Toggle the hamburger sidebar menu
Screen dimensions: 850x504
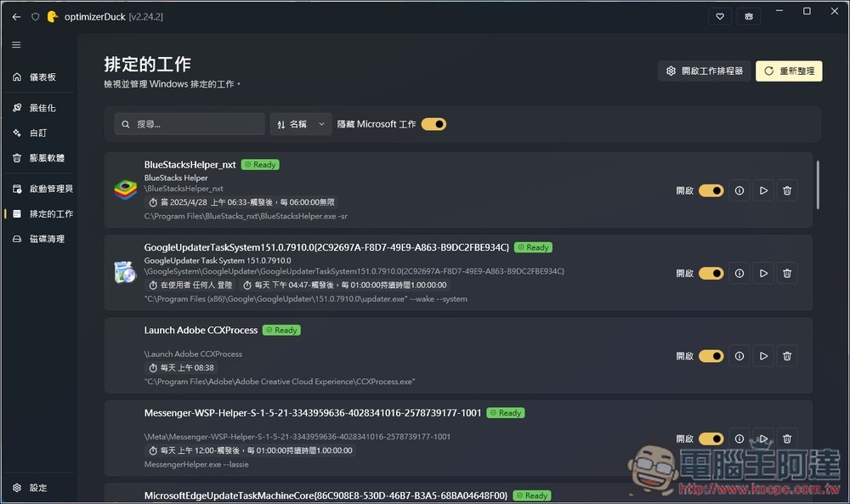point(16,44)
